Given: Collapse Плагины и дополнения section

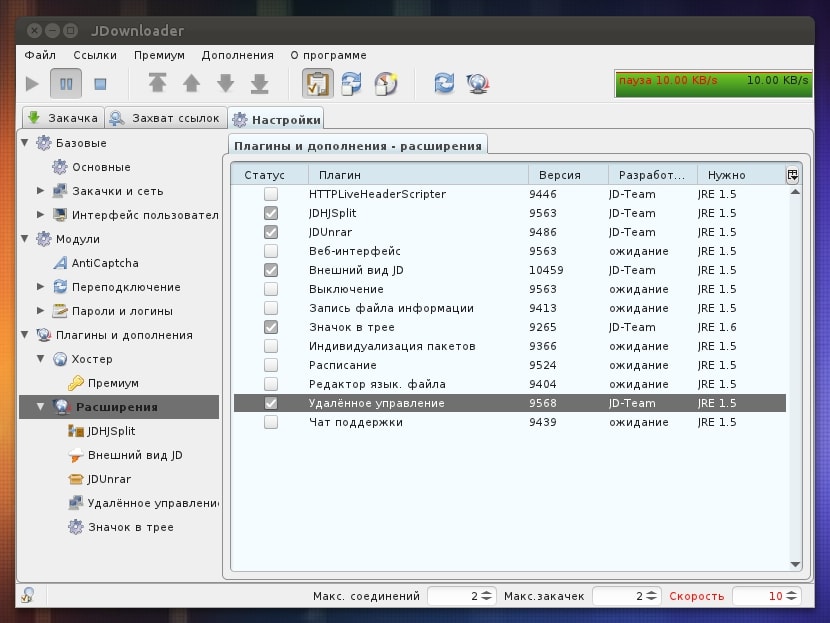Looking at the screenshot, I should pyautogui.click(x=25, y=335).
